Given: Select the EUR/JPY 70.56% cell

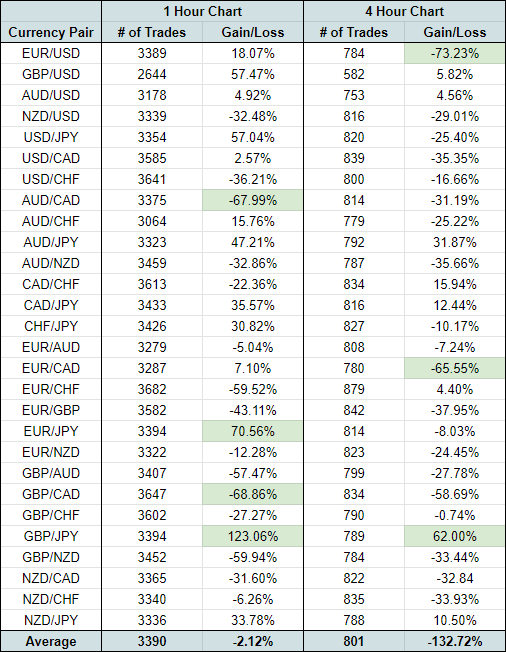Looking at the screenshot, I should 252,431.
